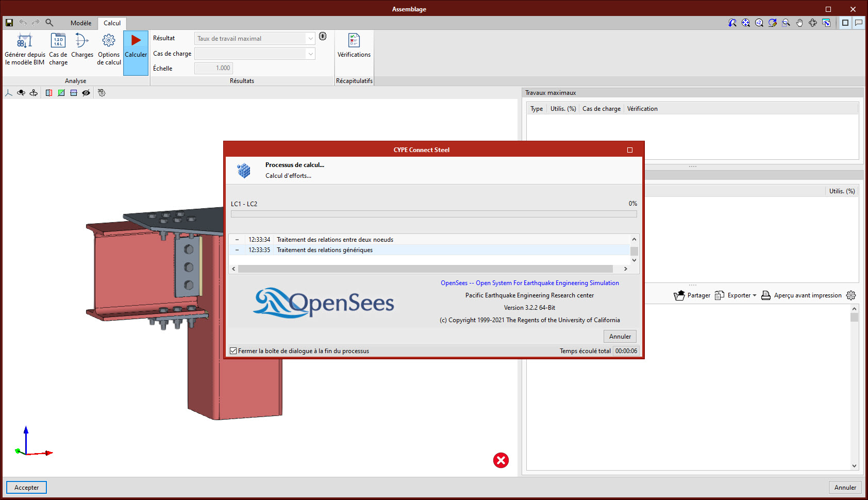868x500 pixels.
Task: Click the Accepter button
Action: coord(27,488)
